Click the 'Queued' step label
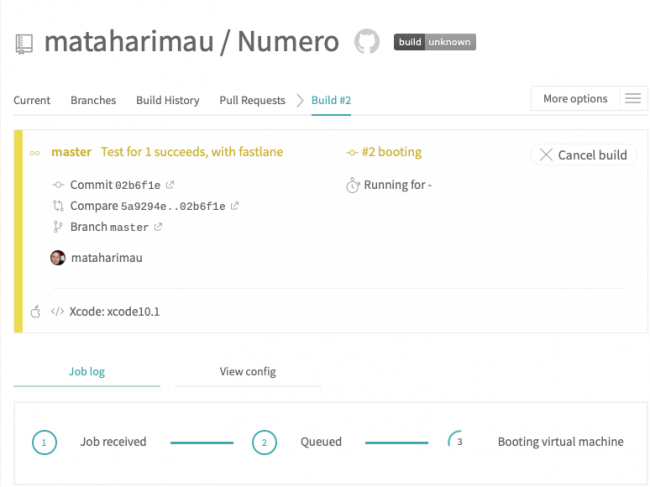This screenshot has height=487, width=650. 321,442
